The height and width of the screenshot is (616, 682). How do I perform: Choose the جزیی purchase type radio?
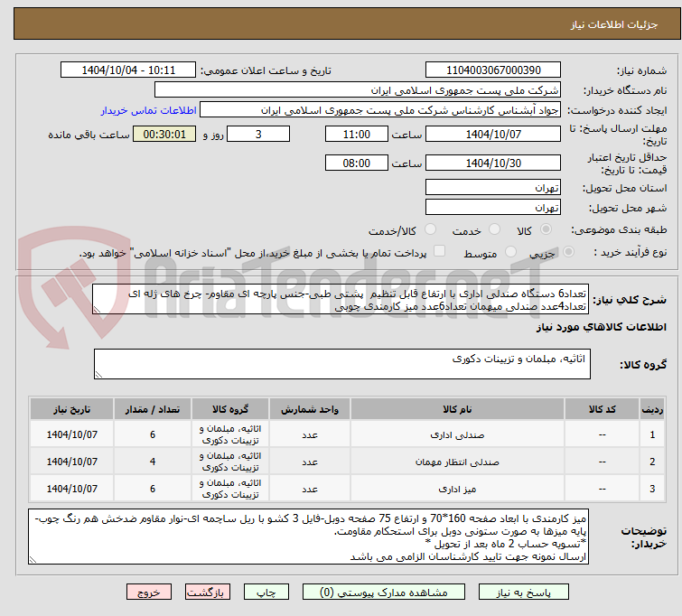568,252
